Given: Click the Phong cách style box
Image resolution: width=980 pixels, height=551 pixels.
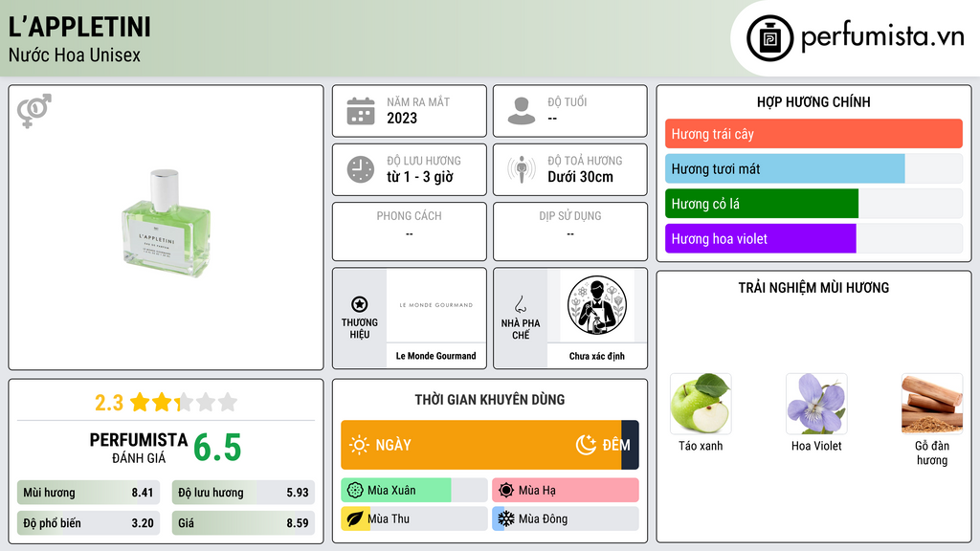Looking at the screenshot, I should click(x=410, y=231).
